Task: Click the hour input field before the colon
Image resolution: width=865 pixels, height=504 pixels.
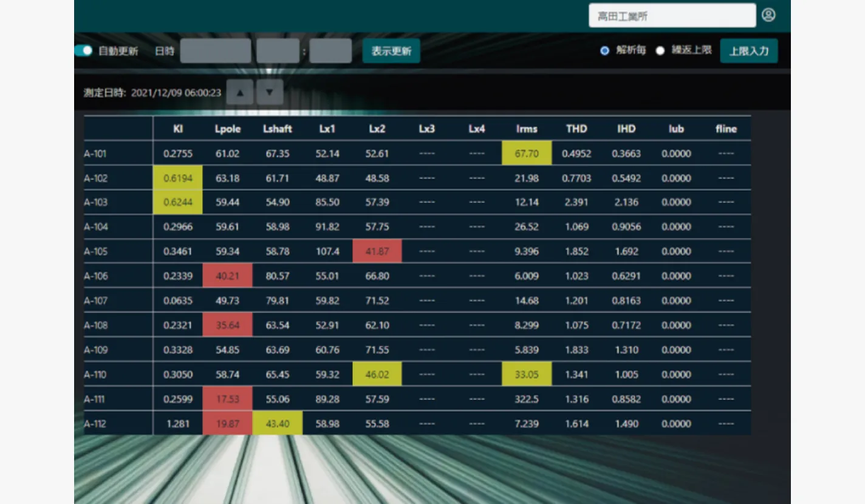Action: click(278, 51)
